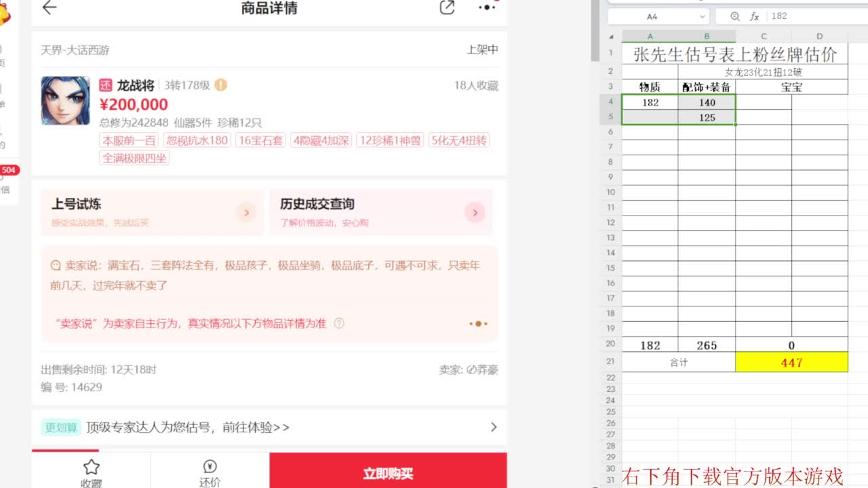The width and height of the screenshot is (868, 488).
Task: Go back with the left arrow icon
Action: tap(50, 7)
